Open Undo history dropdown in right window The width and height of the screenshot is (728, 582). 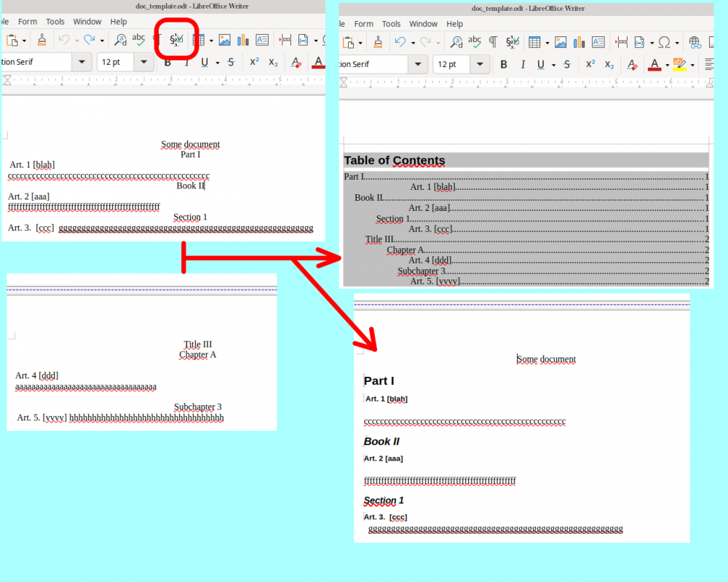point(413,43)
